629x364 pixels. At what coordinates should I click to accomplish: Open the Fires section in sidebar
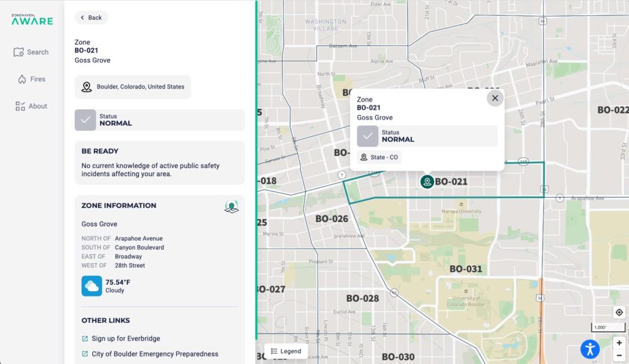(31, 79)
